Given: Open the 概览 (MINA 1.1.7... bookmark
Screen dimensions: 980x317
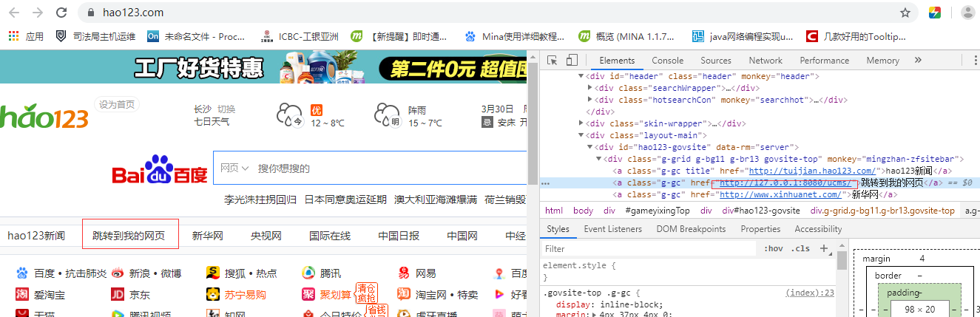Looking at the screenshot, I should point(626,36).
